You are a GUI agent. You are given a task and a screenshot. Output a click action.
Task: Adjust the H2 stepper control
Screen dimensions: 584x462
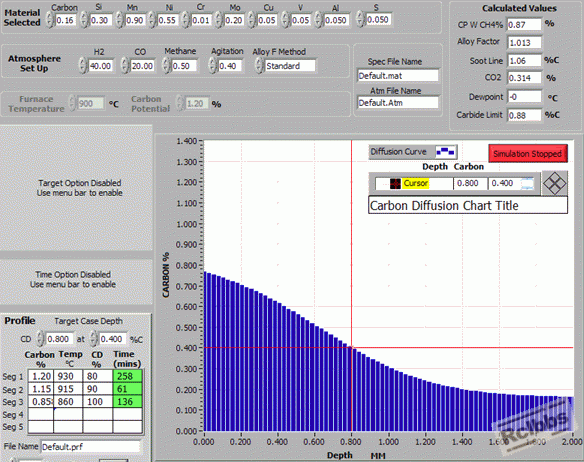coord(83,66)
